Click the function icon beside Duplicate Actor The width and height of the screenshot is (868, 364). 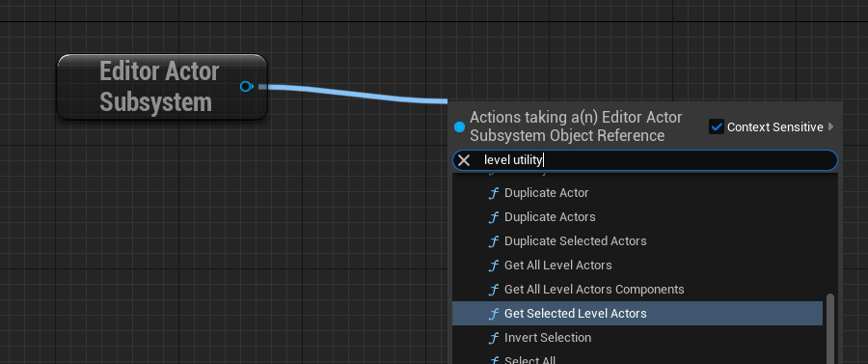pyautogui.click(x=493, y=193)
